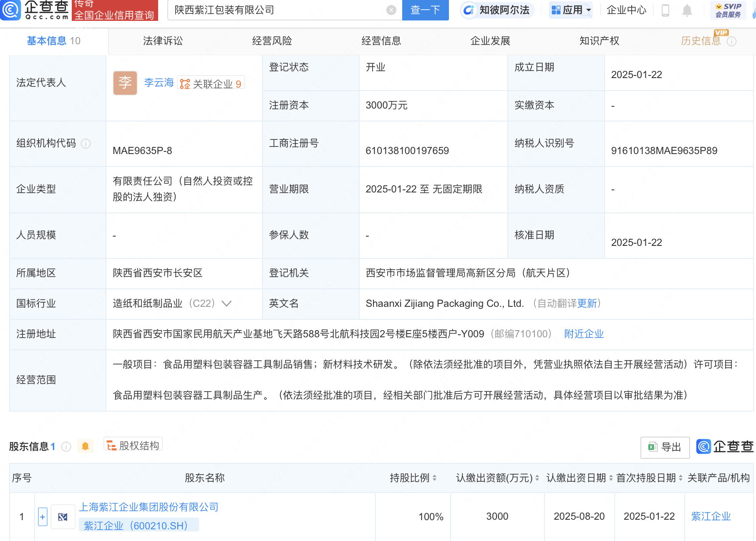This screenshot has width=756, height=541.
Task: Open the 股权结构 equity structure view
Action: [133, 445]
